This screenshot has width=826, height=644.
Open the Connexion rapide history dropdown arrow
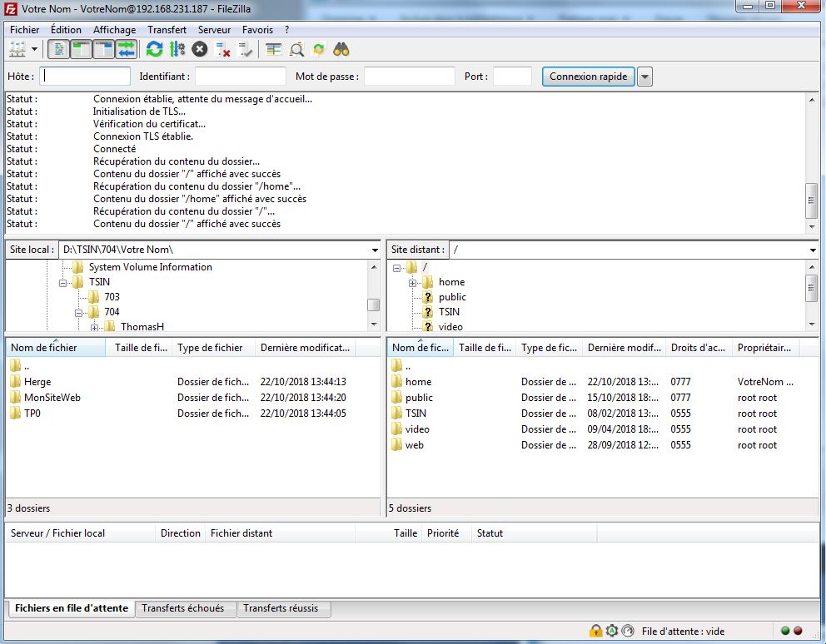(644, 77)
